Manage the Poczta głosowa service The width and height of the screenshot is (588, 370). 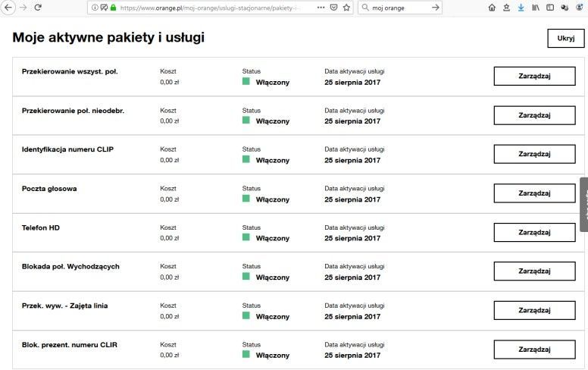(x=534, y=193)
